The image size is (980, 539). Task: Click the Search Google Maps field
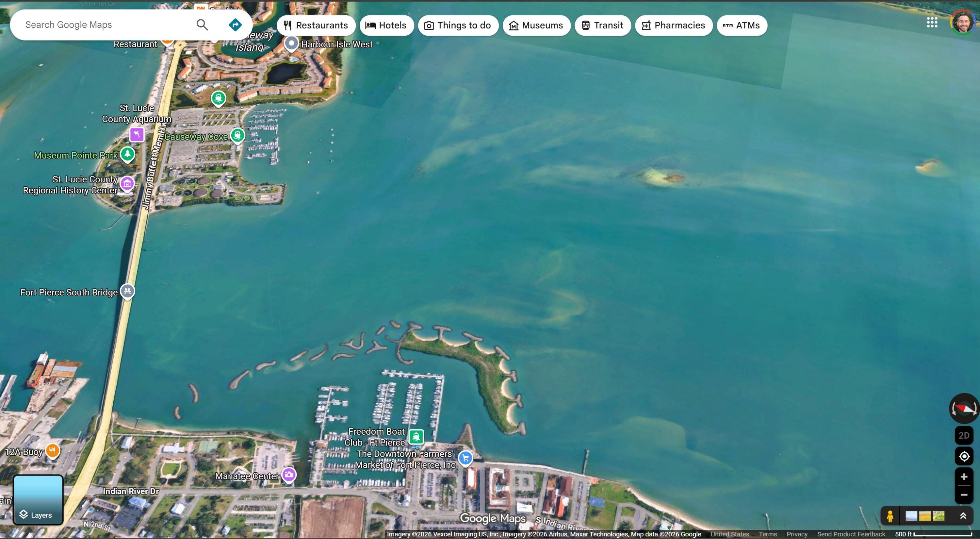(103, 25)
